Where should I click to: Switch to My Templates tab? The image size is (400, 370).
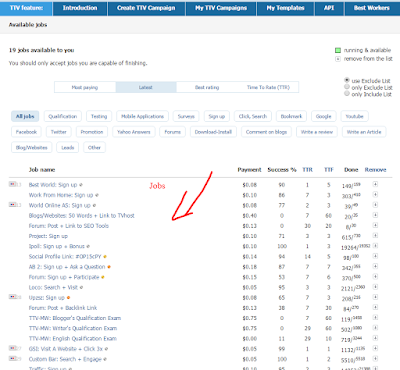coord(285,8)
